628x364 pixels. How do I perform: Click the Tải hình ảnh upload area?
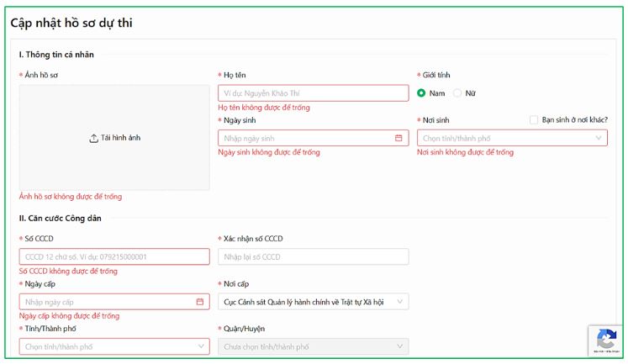point(114,137)
